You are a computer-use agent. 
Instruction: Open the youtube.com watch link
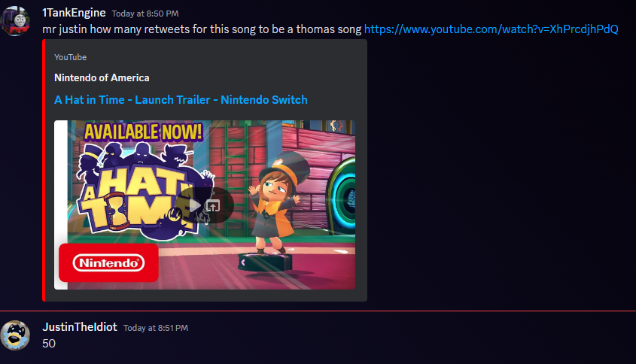tap(491, 29)
